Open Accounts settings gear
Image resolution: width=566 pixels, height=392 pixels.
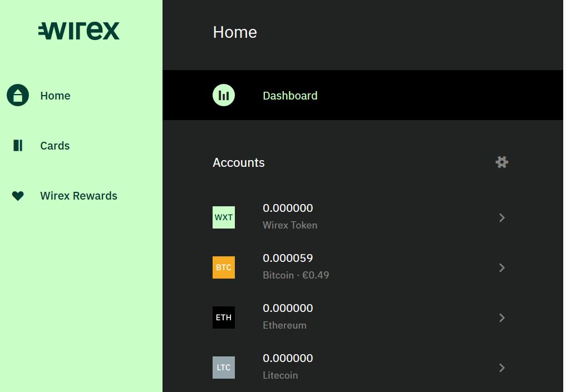(x=502, y=162)
